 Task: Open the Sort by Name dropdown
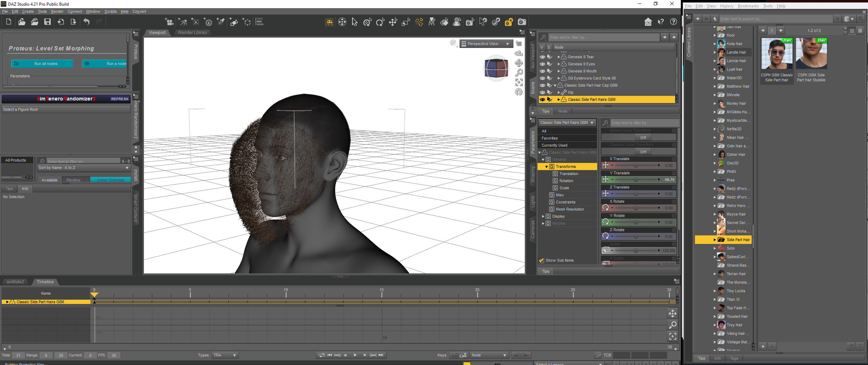83,168
